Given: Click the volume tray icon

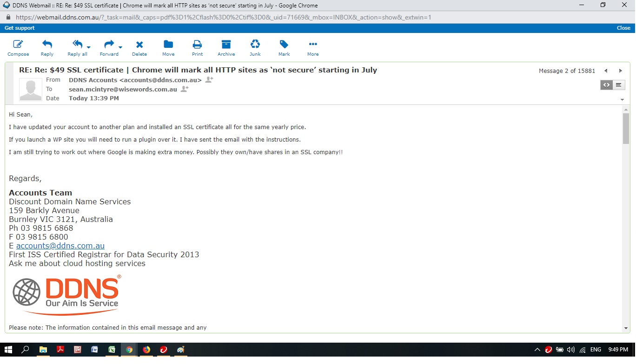Looking at the screenshot, I should 571,350.
